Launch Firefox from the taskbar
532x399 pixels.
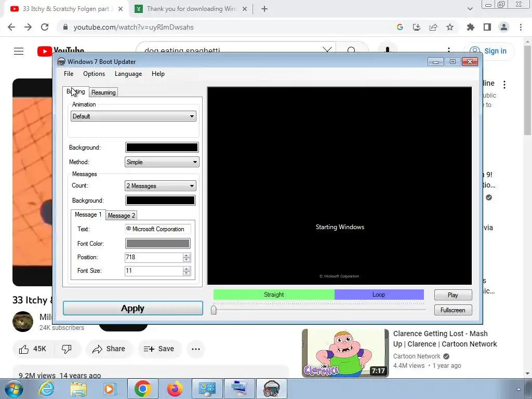click(x=175, y=389)
